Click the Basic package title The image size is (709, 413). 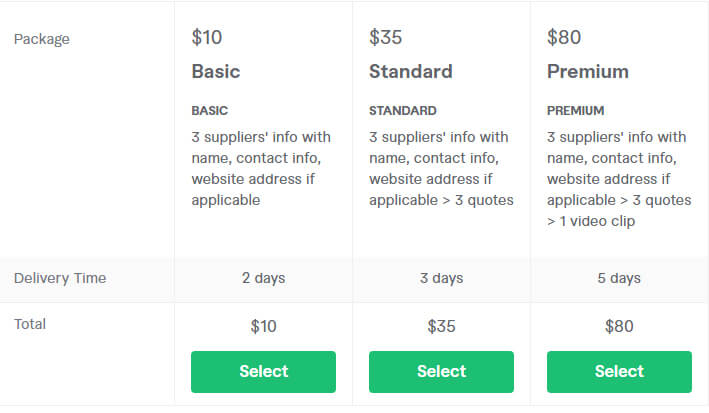216,72
